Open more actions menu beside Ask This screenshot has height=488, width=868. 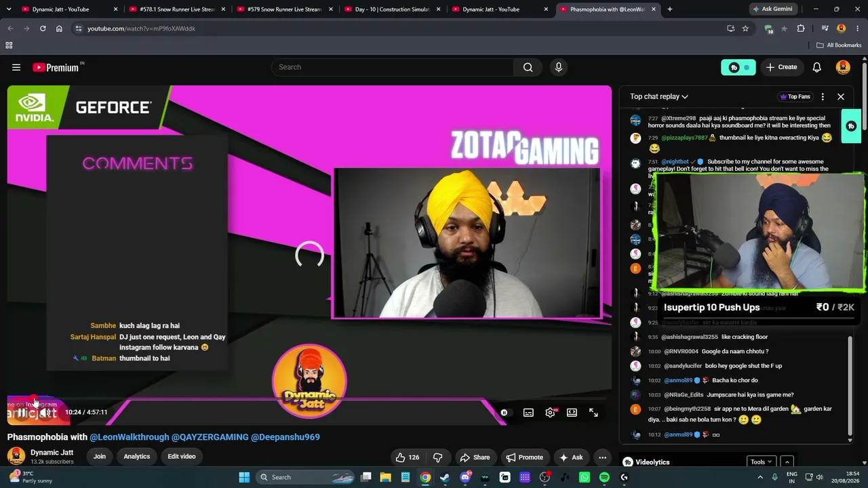pos(602,457)
